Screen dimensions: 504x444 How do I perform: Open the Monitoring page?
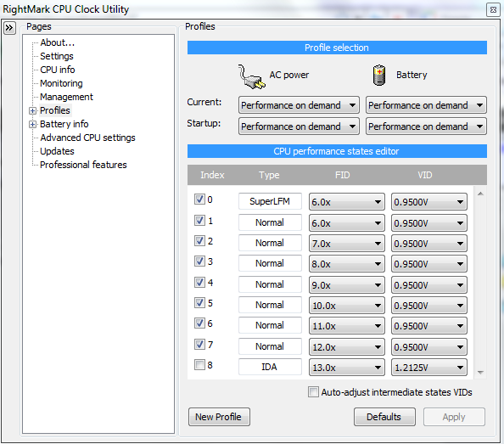click(x=61, y=83)
